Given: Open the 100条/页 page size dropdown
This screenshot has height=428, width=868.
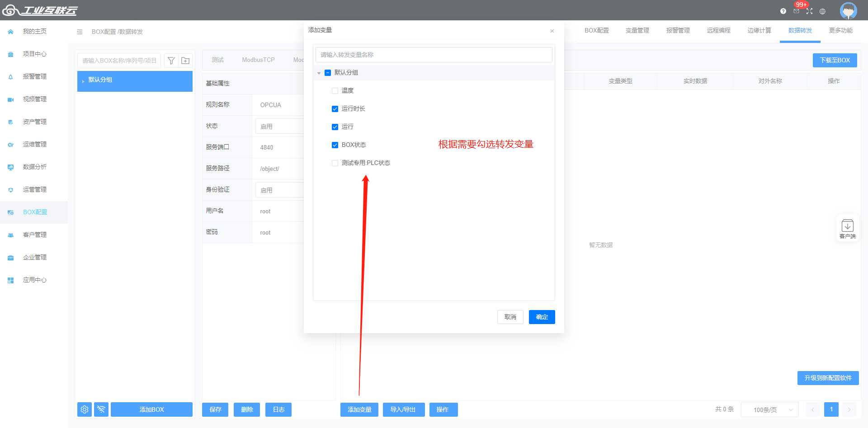Looking at the screenshot, I should pyautogui.click(x=769, y=409).
